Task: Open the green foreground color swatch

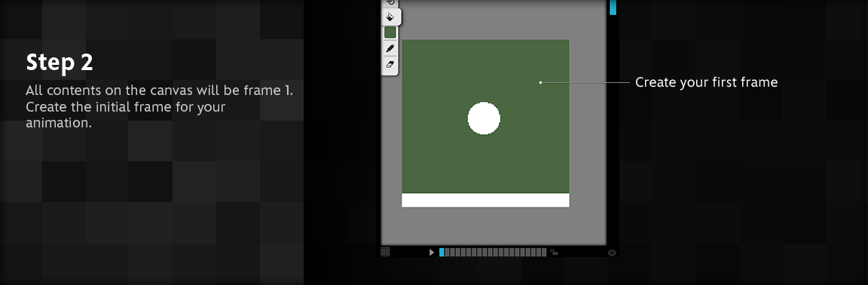Action: (390, 32)
